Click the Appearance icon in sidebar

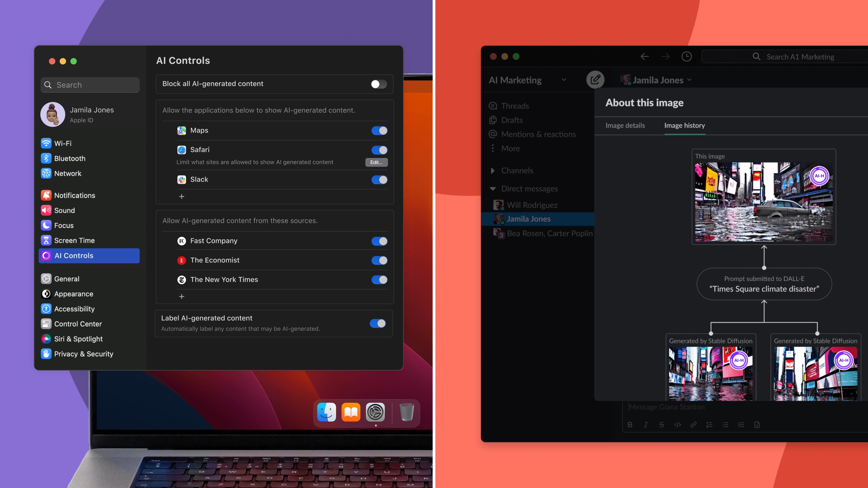pos(46,294)
